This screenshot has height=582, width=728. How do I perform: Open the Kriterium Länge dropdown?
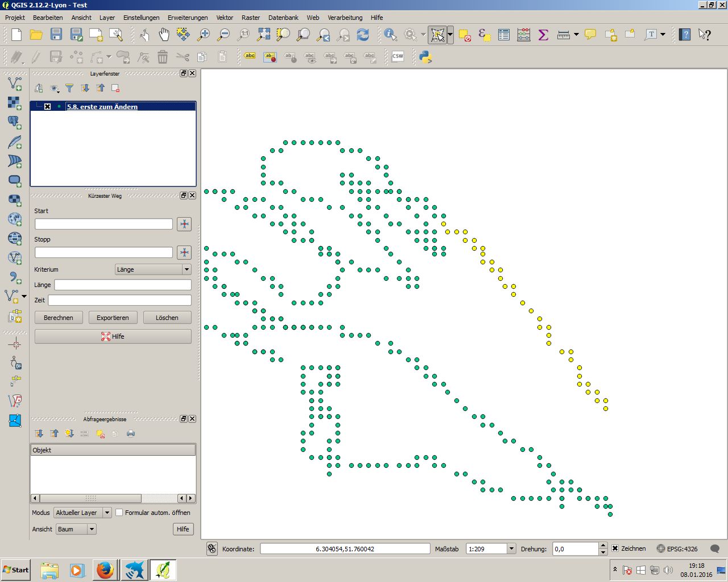tap(186, 269)
